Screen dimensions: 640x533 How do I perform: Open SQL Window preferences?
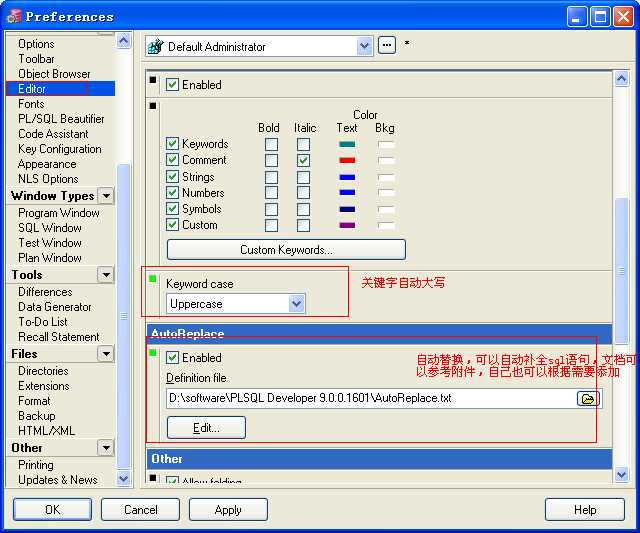(x=50, y=228)
